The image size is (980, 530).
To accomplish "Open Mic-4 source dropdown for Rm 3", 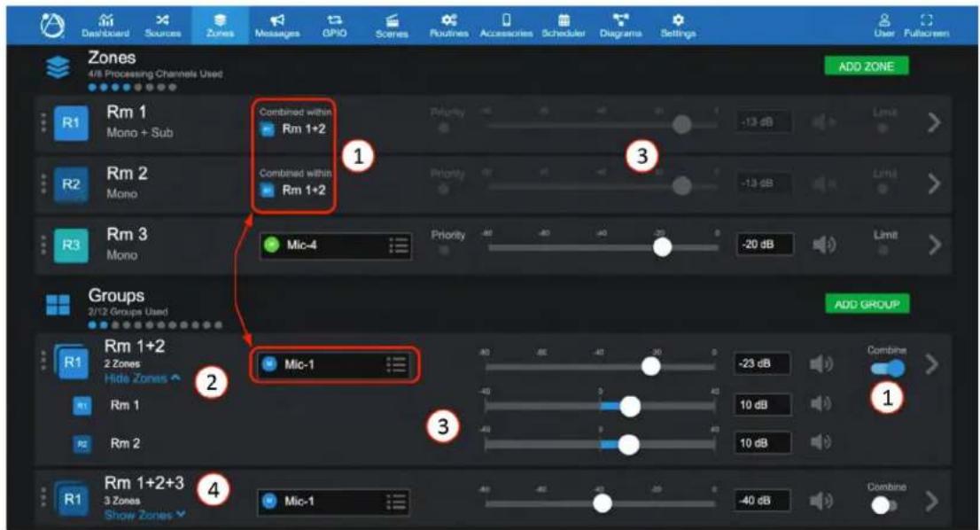I will [336, 246].
